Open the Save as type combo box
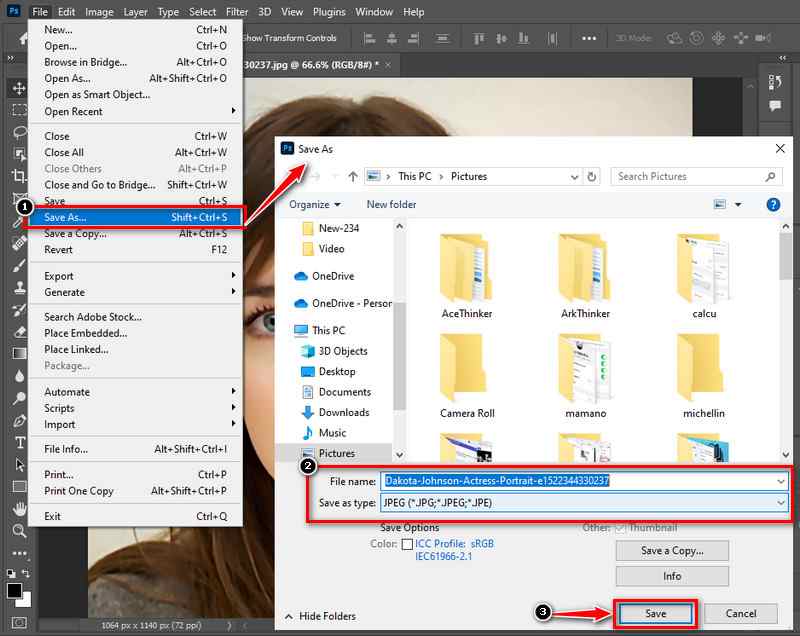This screenshot has height=636, width=800. (x=584, y=503)
